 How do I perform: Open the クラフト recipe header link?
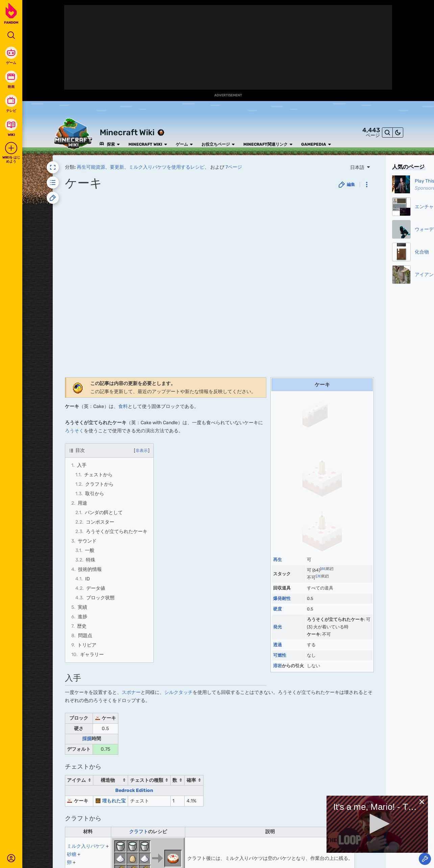pyautogui.click(x=138, y=831)
